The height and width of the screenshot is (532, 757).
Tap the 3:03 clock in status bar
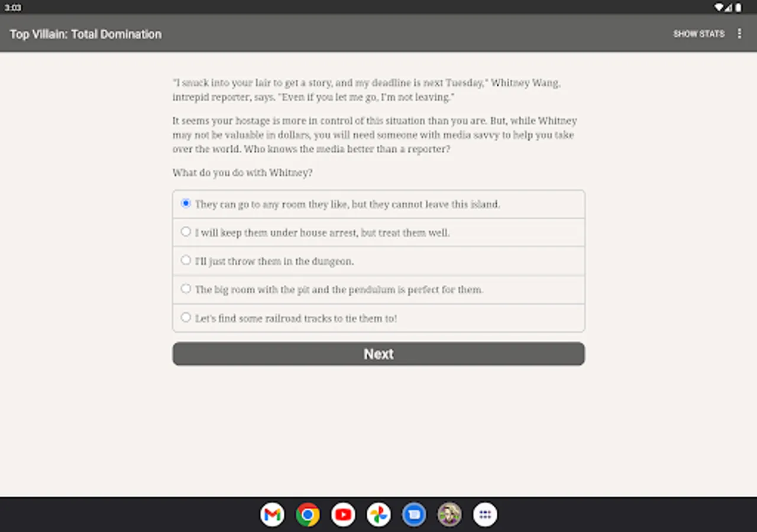[x=13, y=8]
